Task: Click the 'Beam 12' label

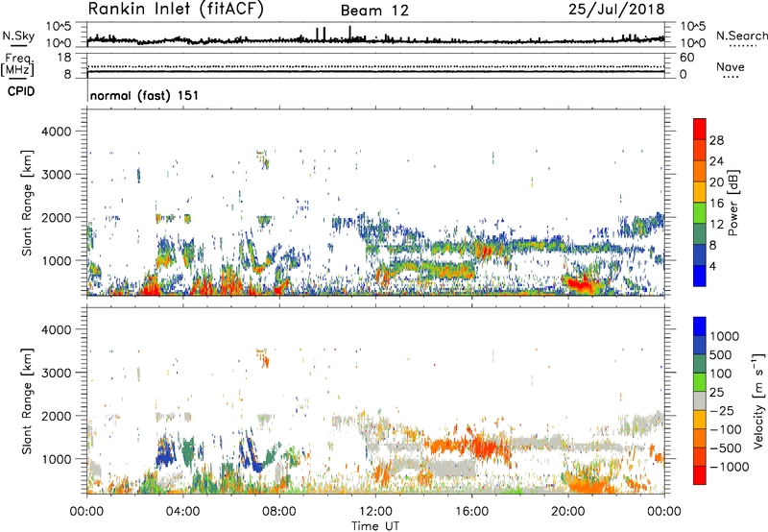Action: pos(374,11)
